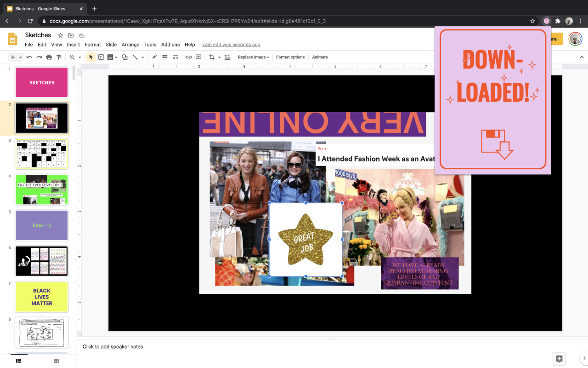This screenshot has width=588, height=368.
Task: Select slide 5 with the purple background
Action: [41, 225]
